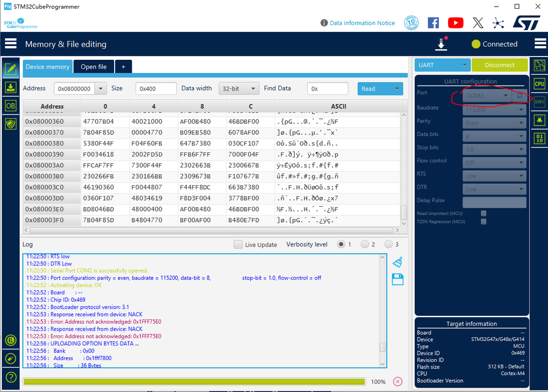Open the Data width 32-bit dropdown
Screen dimensions: 548x392
[239, 88]
